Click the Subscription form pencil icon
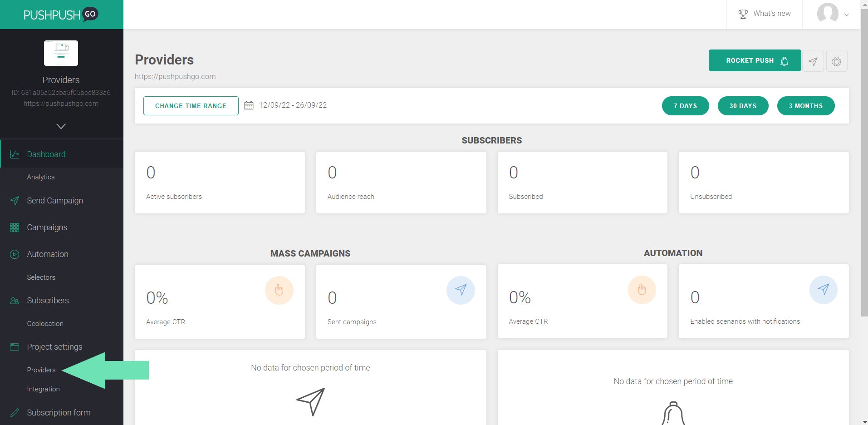Viewport: 868px width, 425px height. [x=15, y=413]
